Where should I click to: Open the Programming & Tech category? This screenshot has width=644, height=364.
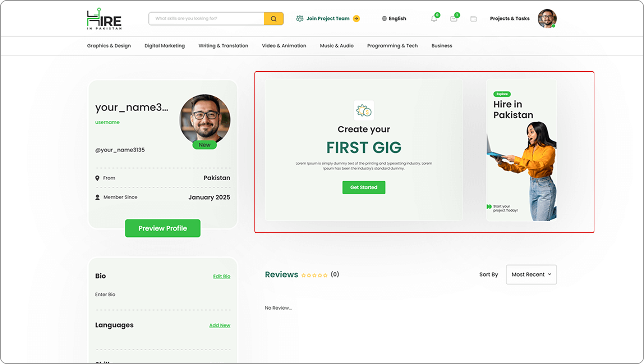[x=392, y=46]
